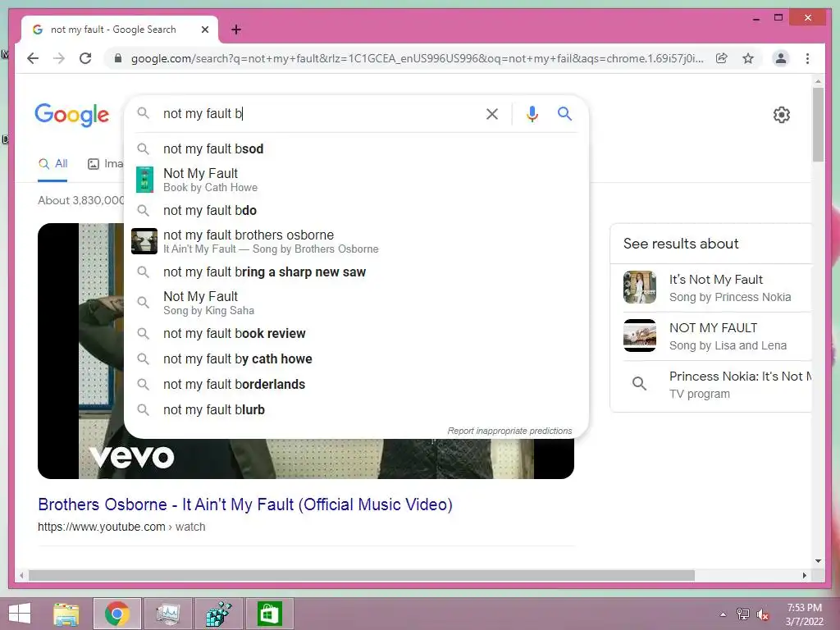
Task: Select 'Not My Fault' Book by Cath Howe
Action: tap(356, 180)
